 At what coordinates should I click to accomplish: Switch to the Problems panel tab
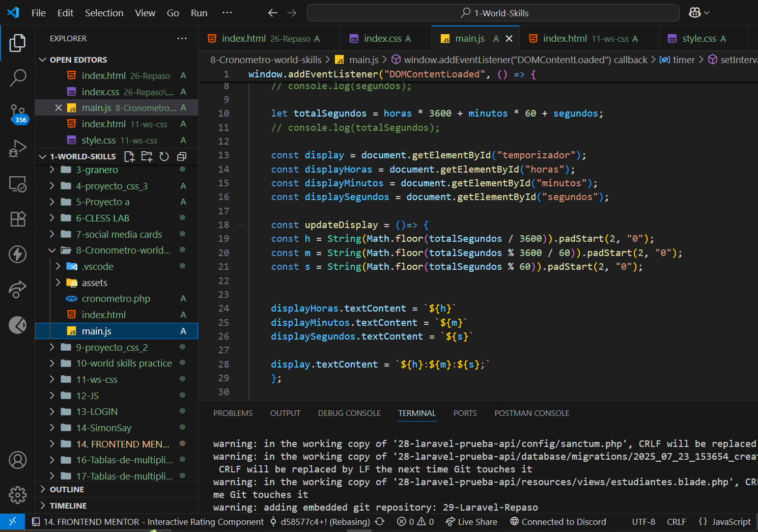pos(233,413)
